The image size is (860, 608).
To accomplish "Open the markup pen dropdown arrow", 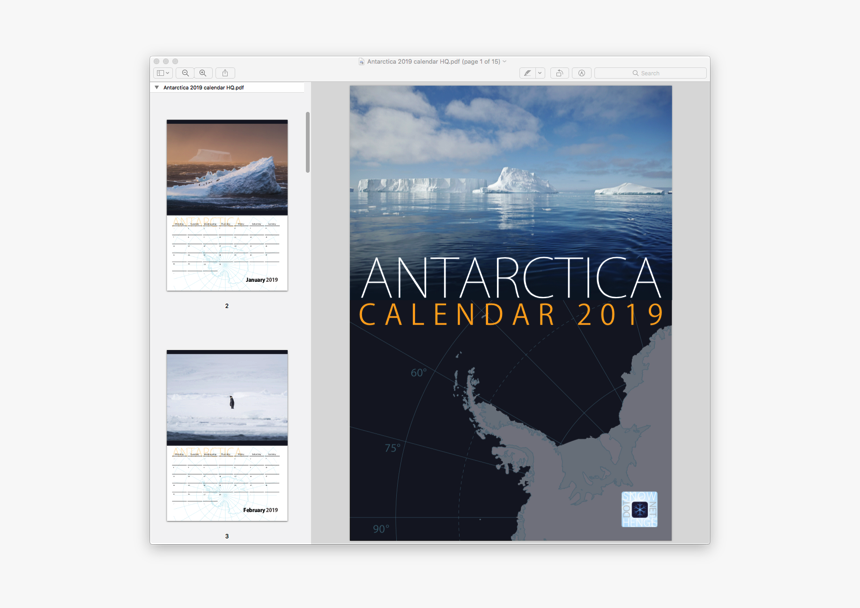I will click(x=540, y=73).
